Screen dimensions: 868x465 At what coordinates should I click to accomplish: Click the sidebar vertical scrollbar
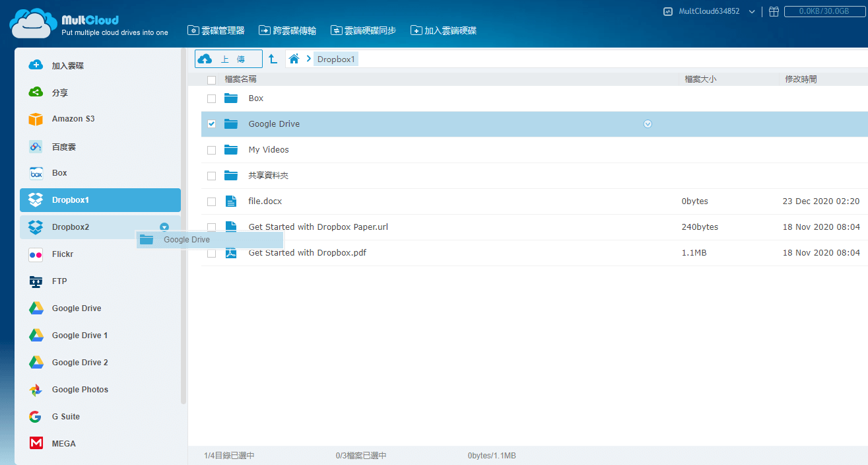coord(184,226)
